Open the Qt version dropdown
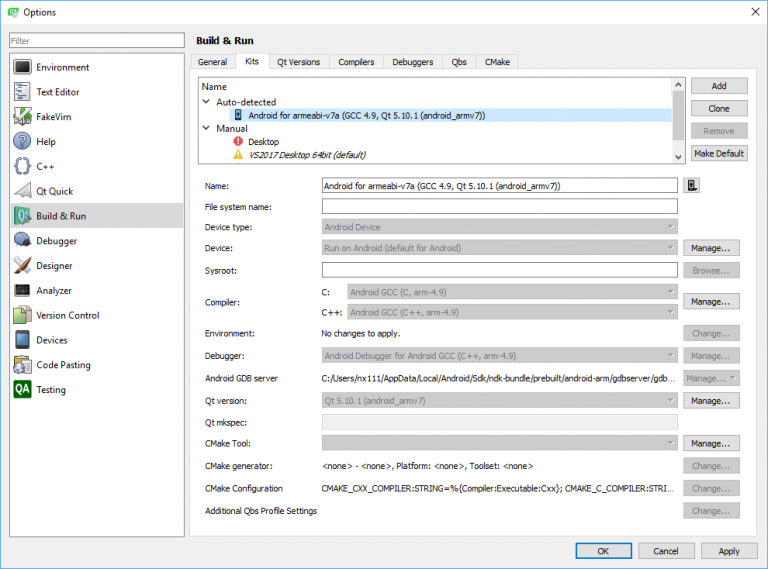This screenshot has width=768, height=569. (500, 401)
